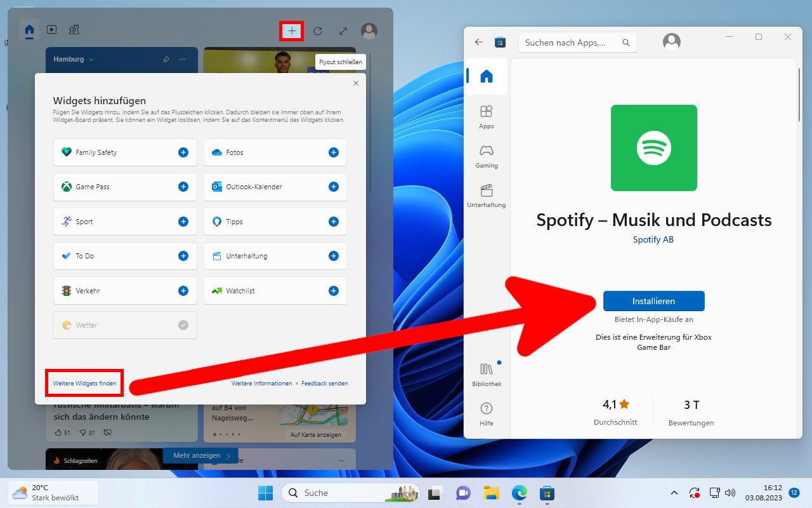Add the Family Safety widget
812x508 pixels.
[183, 152]
